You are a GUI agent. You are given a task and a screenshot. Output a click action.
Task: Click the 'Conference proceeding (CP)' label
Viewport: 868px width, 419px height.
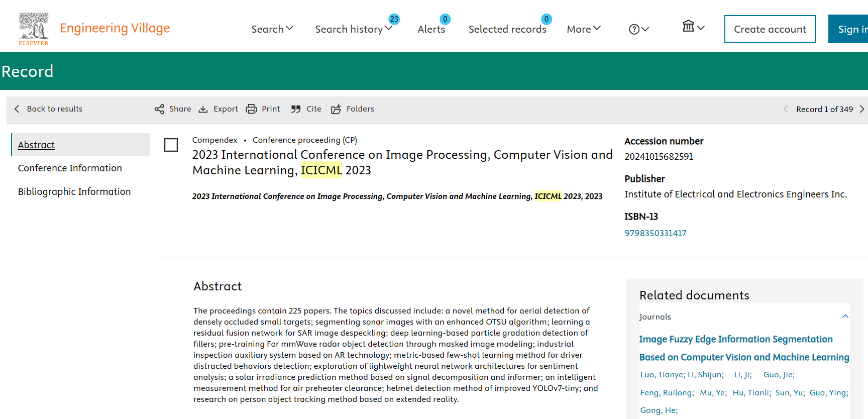click(304, 140)
